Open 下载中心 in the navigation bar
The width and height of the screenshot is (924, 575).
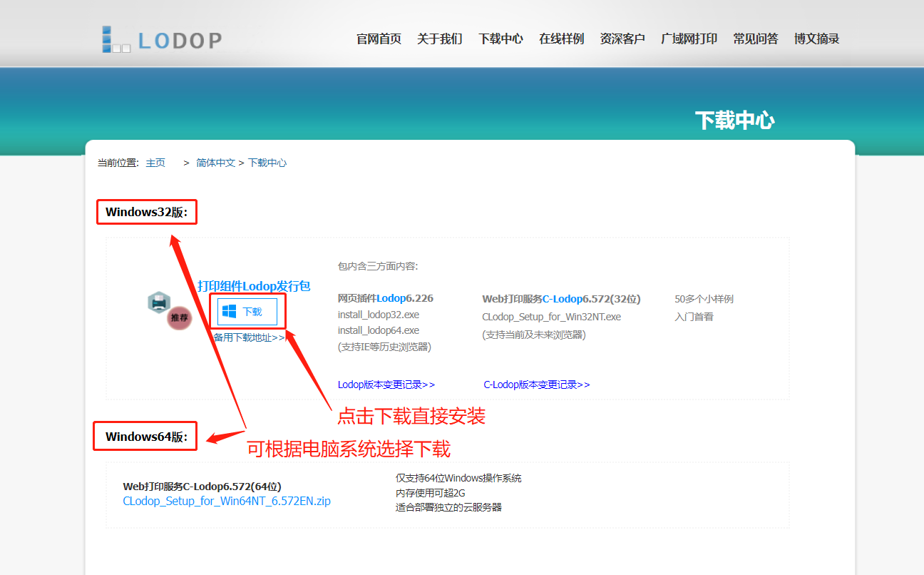click(x=500, y=39)
